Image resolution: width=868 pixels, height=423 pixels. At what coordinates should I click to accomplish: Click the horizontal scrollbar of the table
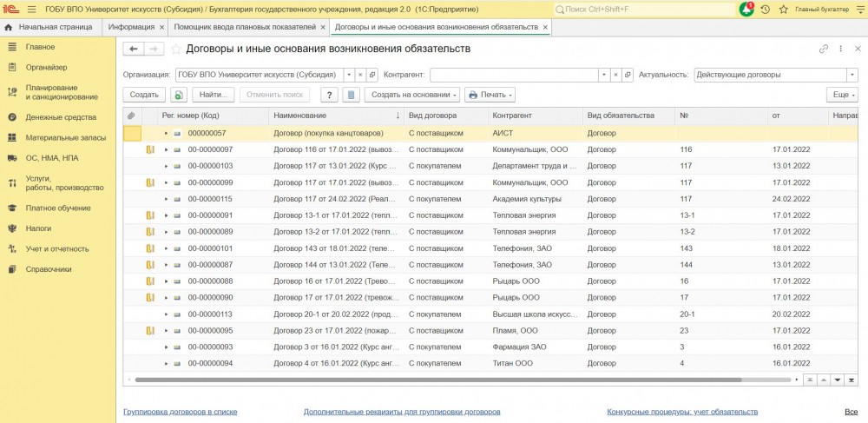point(434,380)
